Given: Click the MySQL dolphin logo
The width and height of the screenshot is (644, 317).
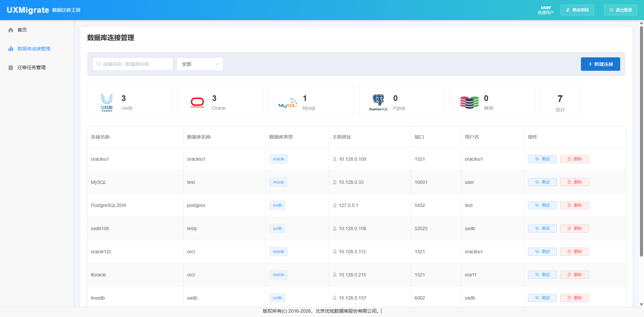Looking at the screenshot, I should pyautogui.click(x=288, y=103).
